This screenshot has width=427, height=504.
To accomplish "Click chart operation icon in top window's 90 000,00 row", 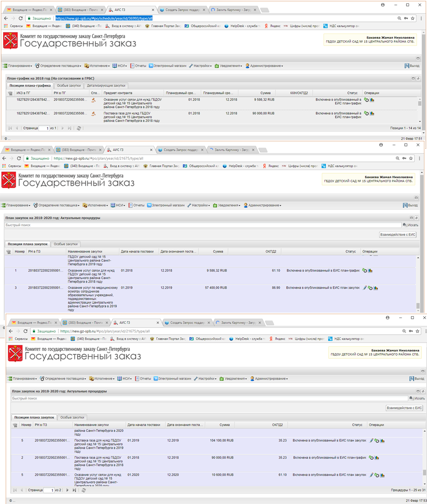I will 372,113.
